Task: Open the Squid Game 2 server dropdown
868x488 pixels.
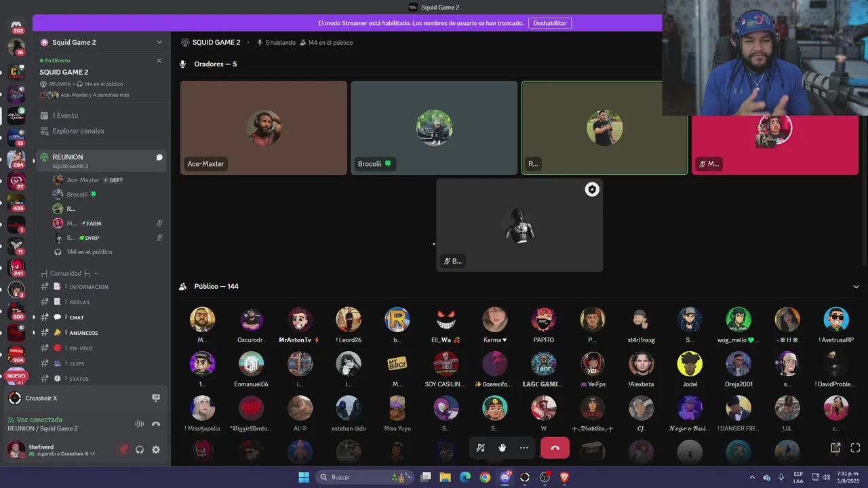Action: tap(102, 42)
